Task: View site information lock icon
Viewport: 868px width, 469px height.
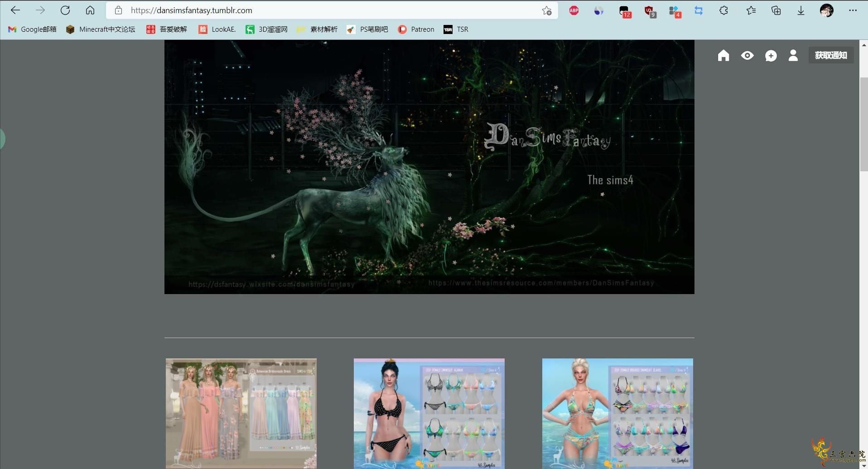Action: 118,10
